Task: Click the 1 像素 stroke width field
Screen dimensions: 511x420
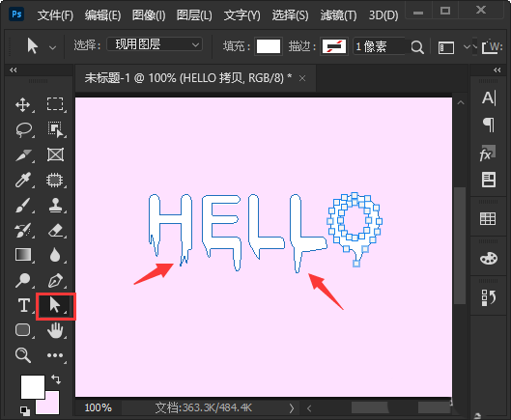Action: click(x=380, y=46)
